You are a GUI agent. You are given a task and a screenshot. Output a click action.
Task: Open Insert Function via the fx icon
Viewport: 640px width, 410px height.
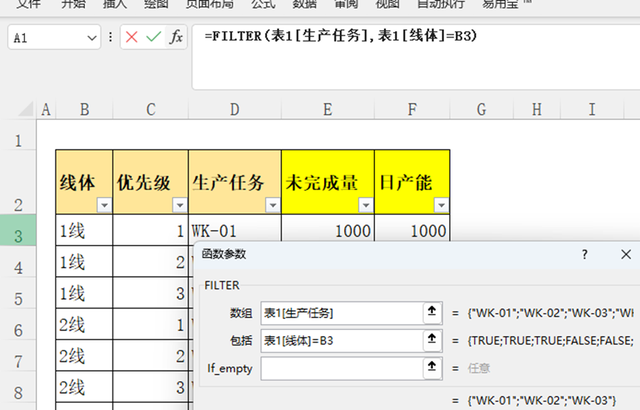176,37
